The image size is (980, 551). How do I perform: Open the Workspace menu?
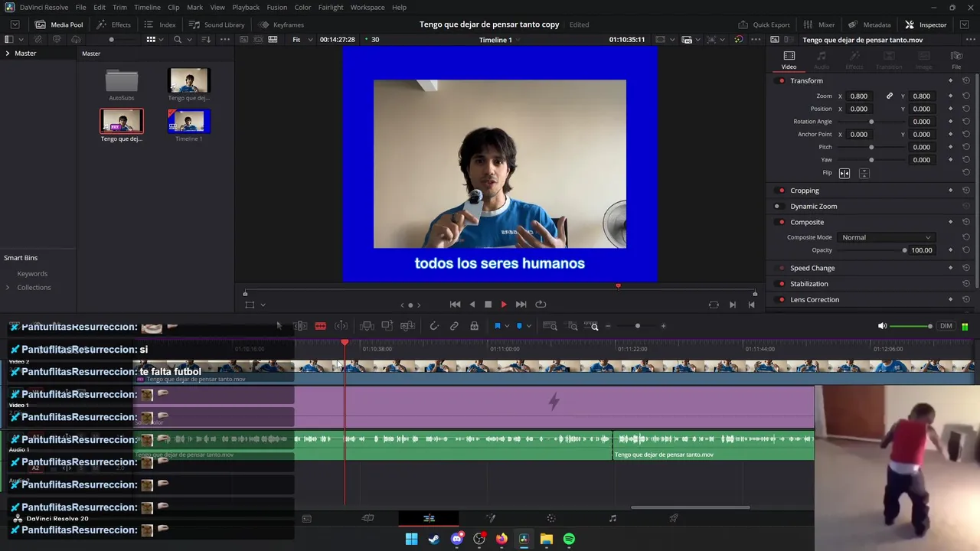(x=367, y=7)
